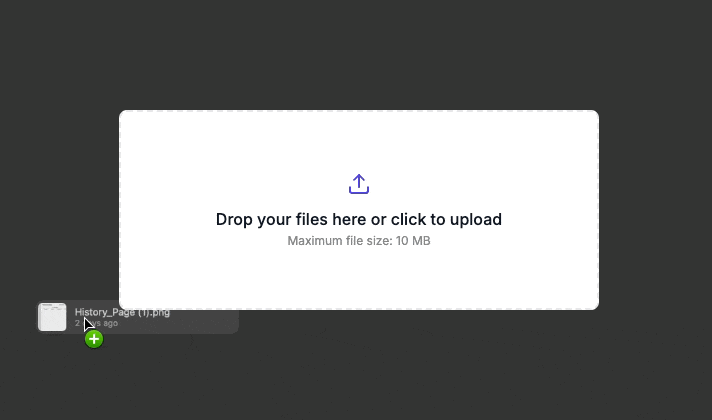Screen dimensions: 712x420
Task: Click white area right of upload heading
Action: click(x=550, y=219)
